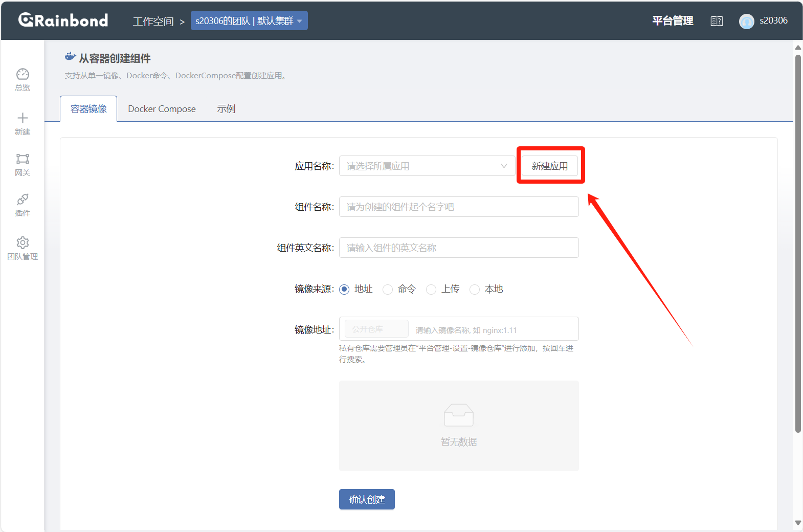
Task: Select the 本地 image source radio button
Action: 475,290
